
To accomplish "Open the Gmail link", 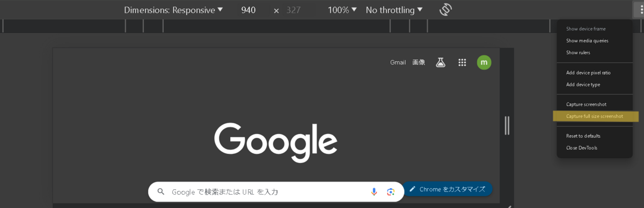I will click(398, 62).
